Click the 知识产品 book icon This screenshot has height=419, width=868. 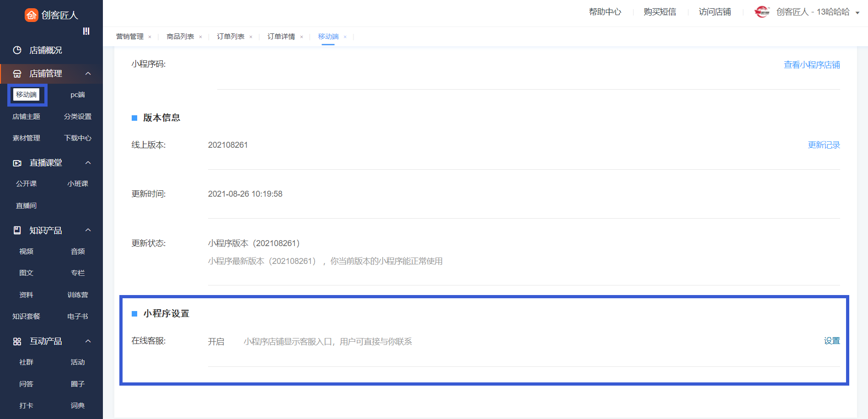(17, 231)
